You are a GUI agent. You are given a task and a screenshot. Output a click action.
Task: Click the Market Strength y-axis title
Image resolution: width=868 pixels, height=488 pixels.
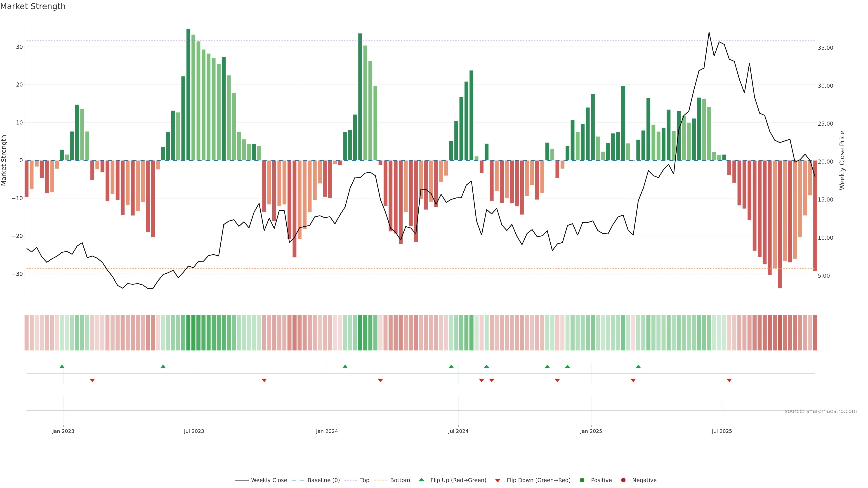[4, 160]
